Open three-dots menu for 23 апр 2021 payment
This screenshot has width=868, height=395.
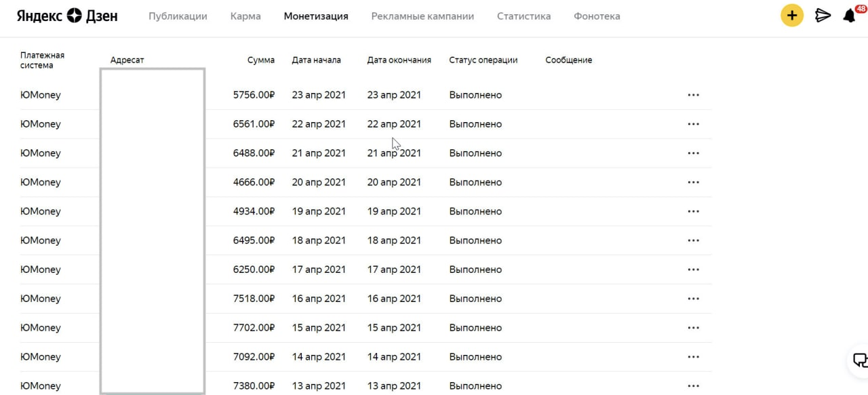point(693,95)
